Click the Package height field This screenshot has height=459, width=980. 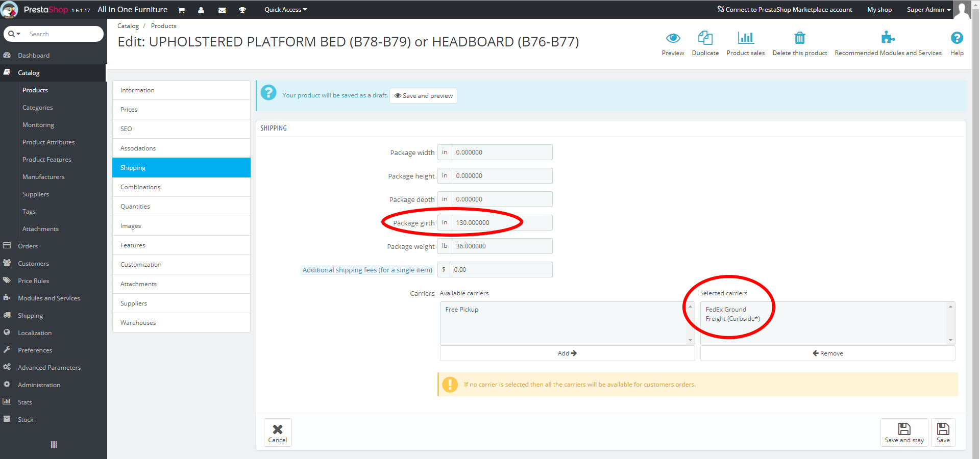[x=502, y=176]
